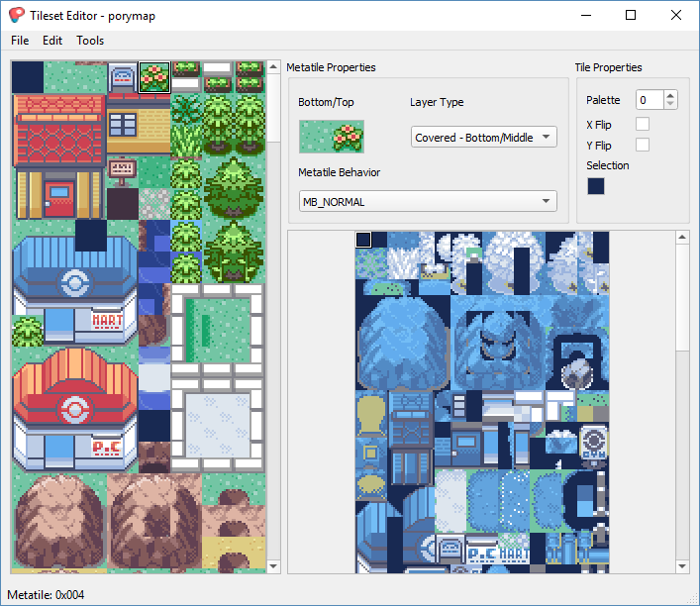The height and width of the screenshot is (606, 700).
Task: Select the tall grass metatile
Action: (x=186, y=141)
